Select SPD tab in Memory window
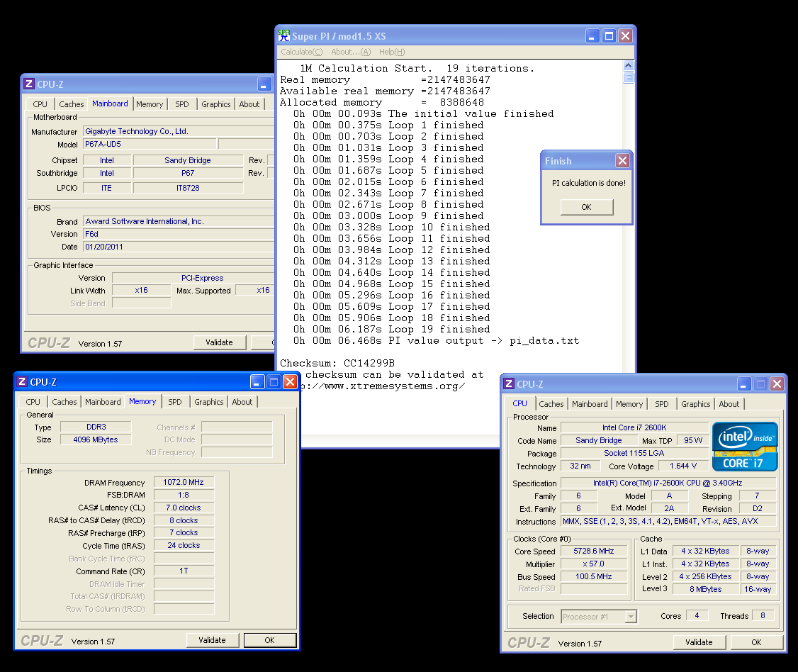Image resolution: width=798 pixels, height=672 pixels. (x=175, y=402)
